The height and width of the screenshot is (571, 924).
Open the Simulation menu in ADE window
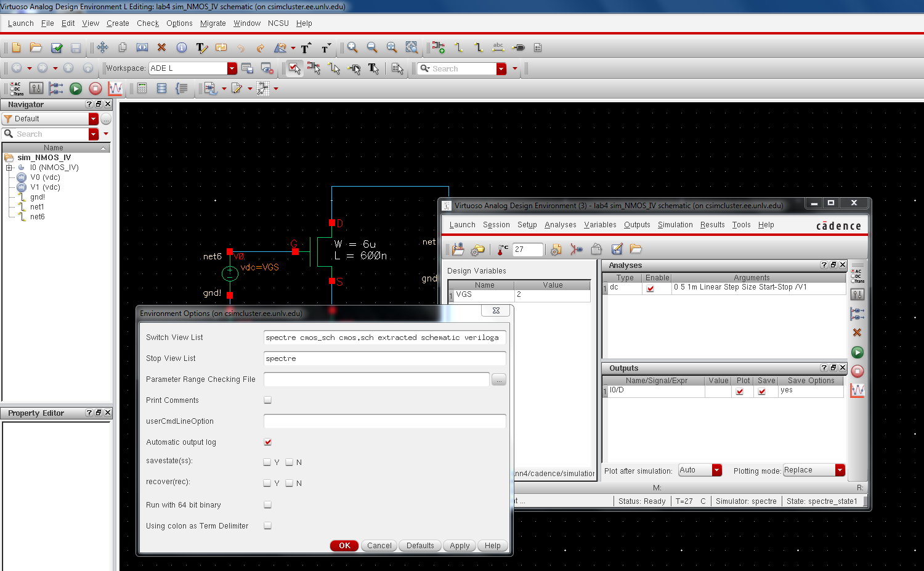tap(675, 225)
